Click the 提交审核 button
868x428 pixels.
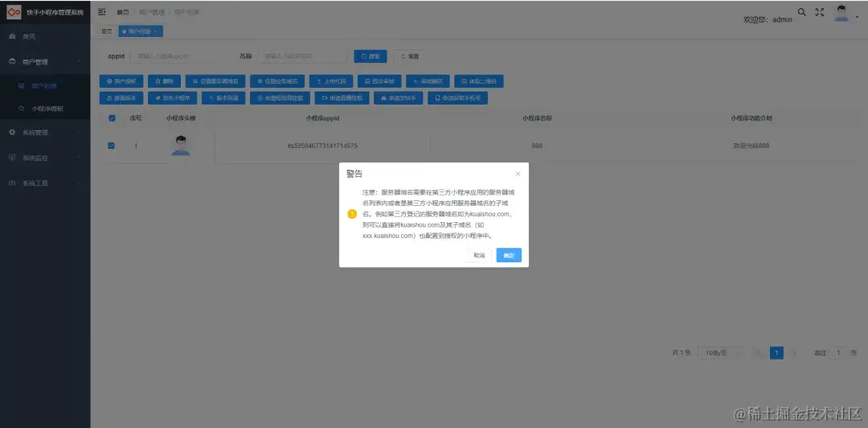pos(379,81)
